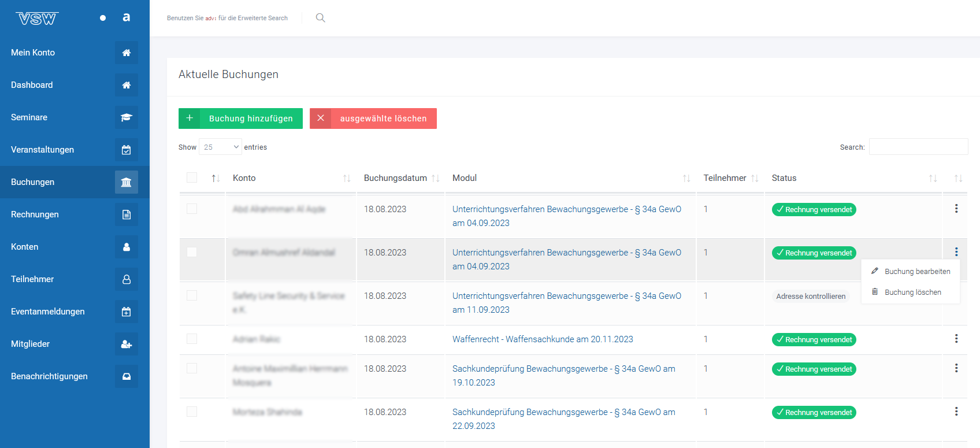Open the three-dot menu of the first booking

(x=956, y=209)
